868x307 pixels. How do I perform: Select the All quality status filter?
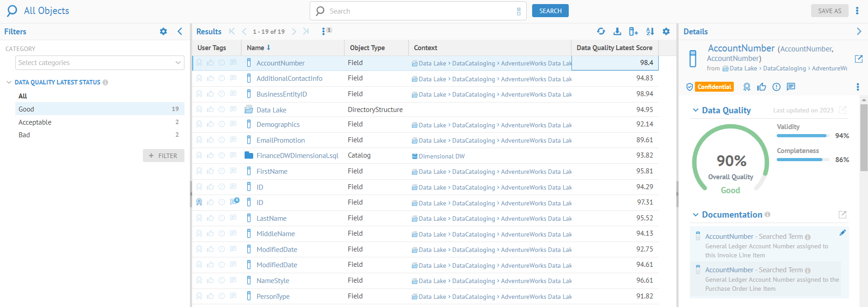pos(23,96)
